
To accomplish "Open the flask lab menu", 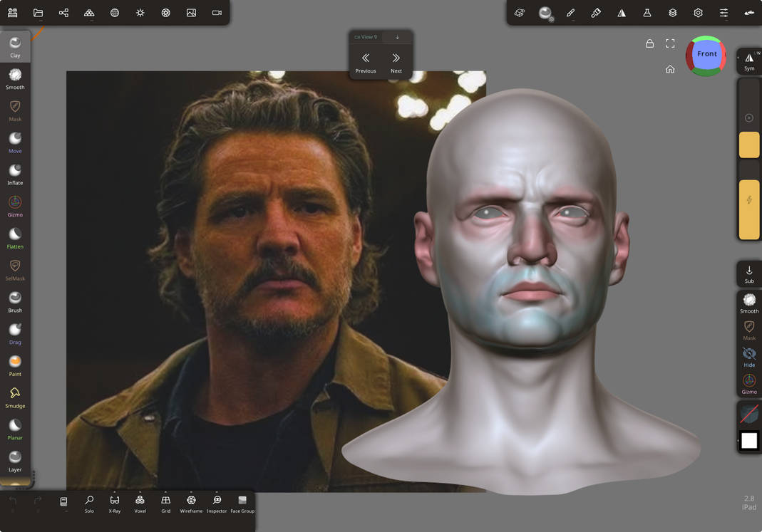I will click(x=647, y=13).
